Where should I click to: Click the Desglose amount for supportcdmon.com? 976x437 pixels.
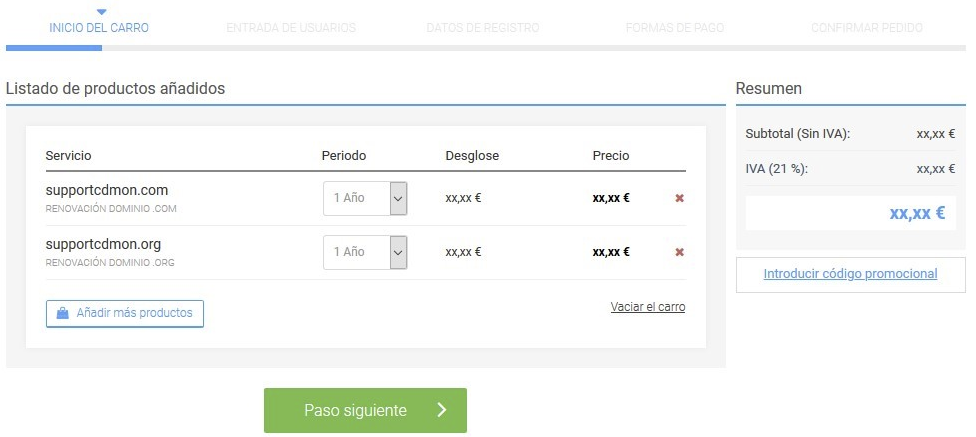click(463, 199)
